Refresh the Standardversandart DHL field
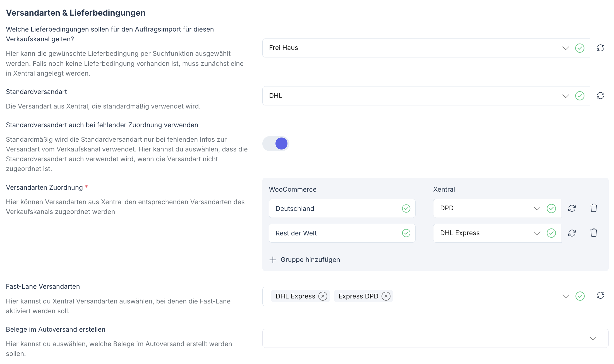Viewport: 614px width, 364px height. coord(601,96)
